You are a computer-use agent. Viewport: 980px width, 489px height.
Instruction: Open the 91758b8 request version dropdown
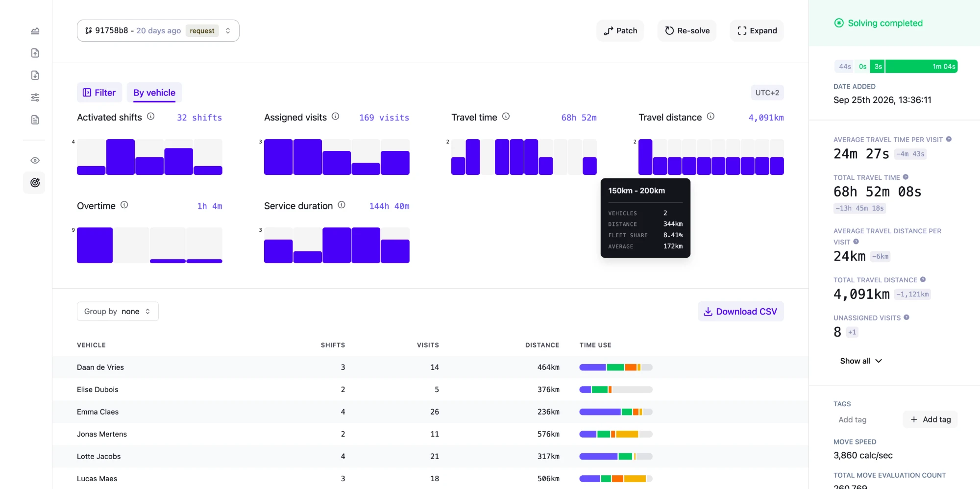(158, 30)
